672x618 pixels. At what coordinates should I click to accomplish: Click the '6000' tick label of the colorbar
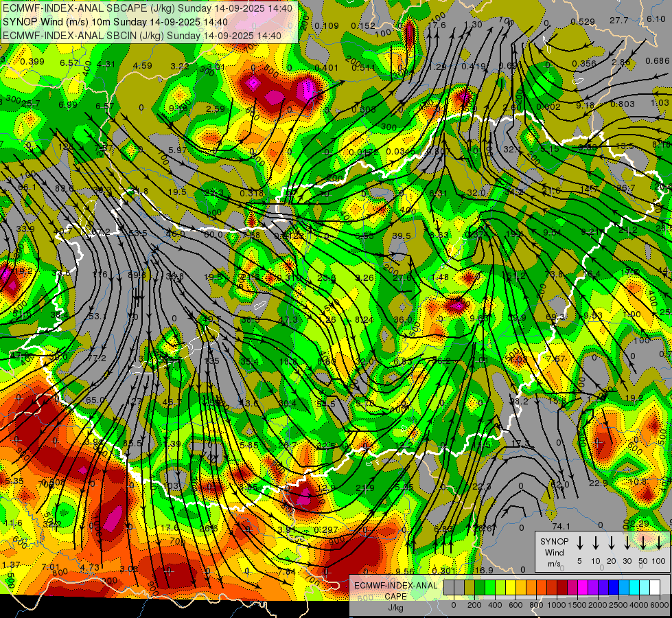(x=660, y=605)
